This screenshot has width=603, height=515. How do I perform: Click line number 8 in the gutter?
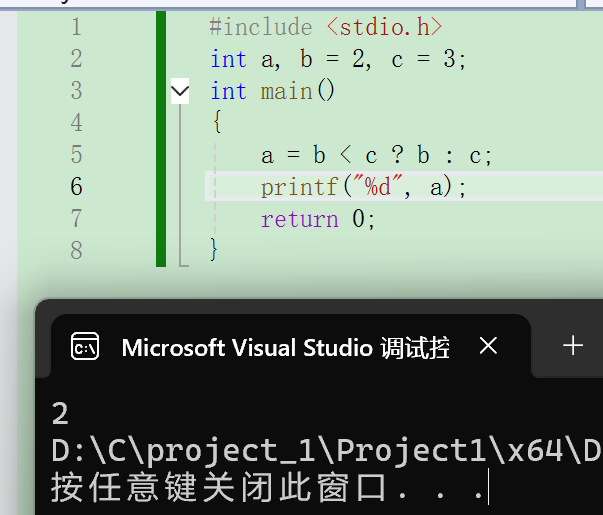(x=77, y=250)
